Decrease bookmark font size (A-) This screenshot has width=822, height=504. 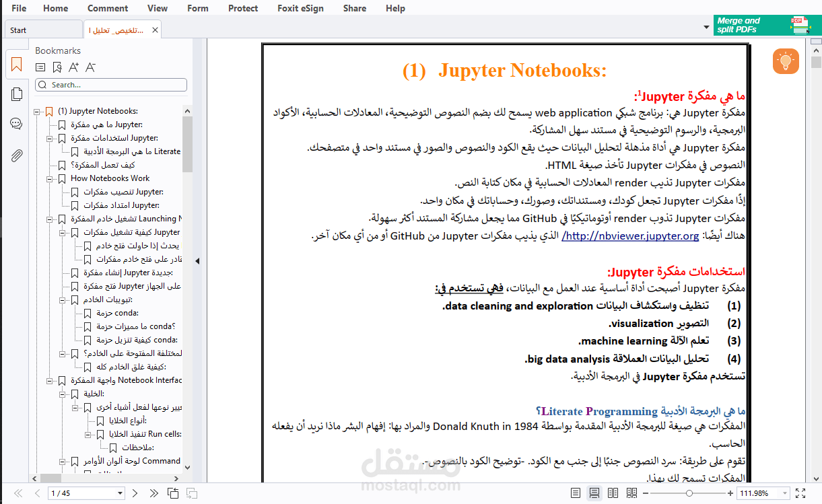coord(91,67)
